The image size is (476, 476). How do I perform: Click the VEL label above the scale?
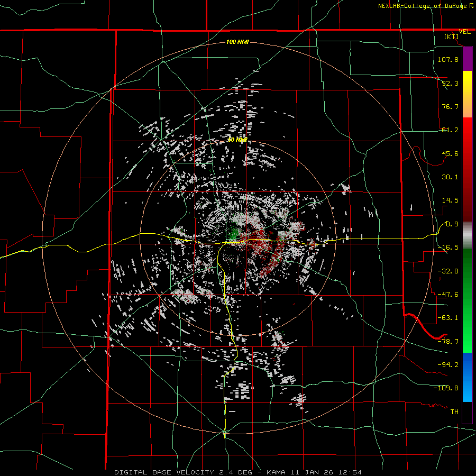[x=464, y=32]
